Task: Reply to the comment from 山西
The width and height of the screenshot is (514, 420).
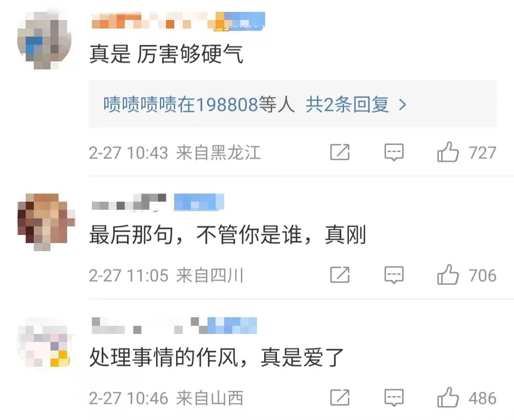Action: [x=394, y=397]
